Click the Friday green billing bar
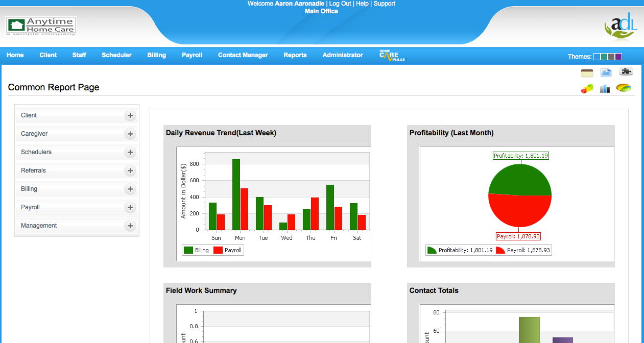The width and height of the screenshot is (644, 343). click(330, 207)
